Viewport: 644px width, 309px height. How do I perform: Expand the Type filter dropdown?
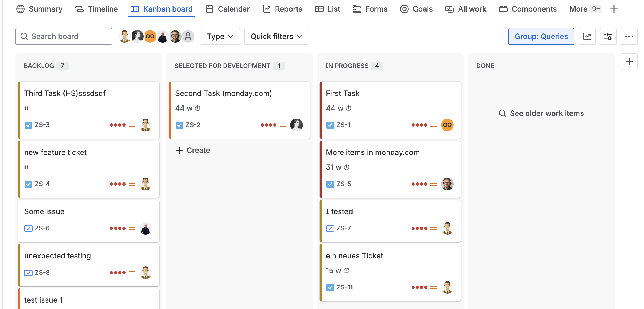(220, 36)
